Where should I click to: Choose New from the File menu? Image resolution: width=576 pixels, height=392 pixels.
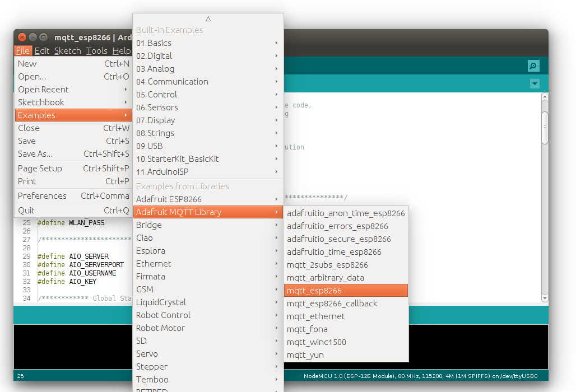73,63
